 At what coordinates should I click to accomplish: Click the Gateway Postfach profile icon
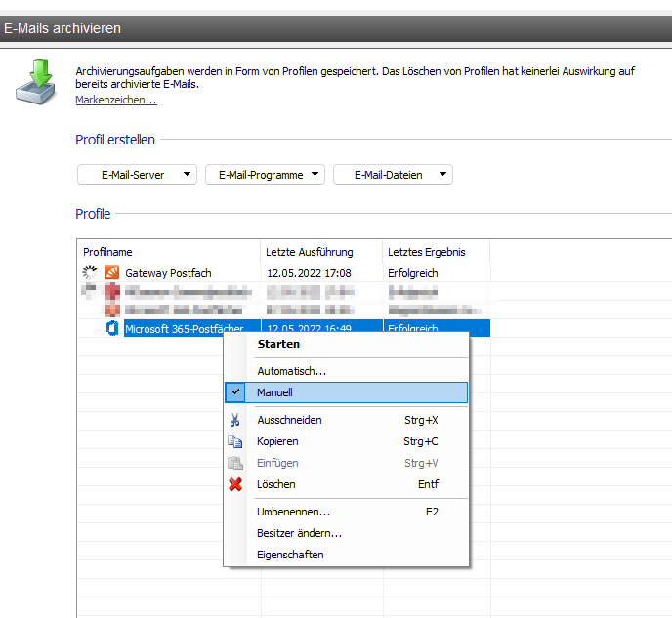tap(112, 273)
